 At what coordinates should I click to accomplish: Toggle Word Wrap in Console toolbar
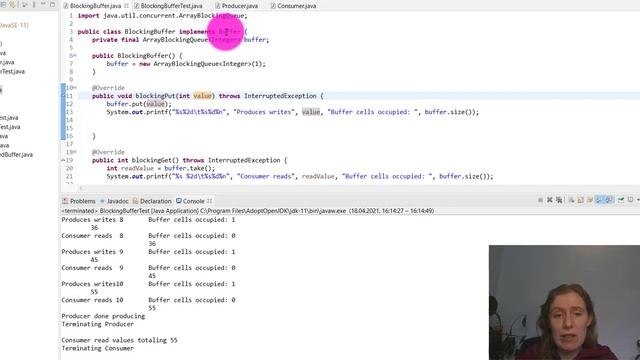tap(590, 200)
